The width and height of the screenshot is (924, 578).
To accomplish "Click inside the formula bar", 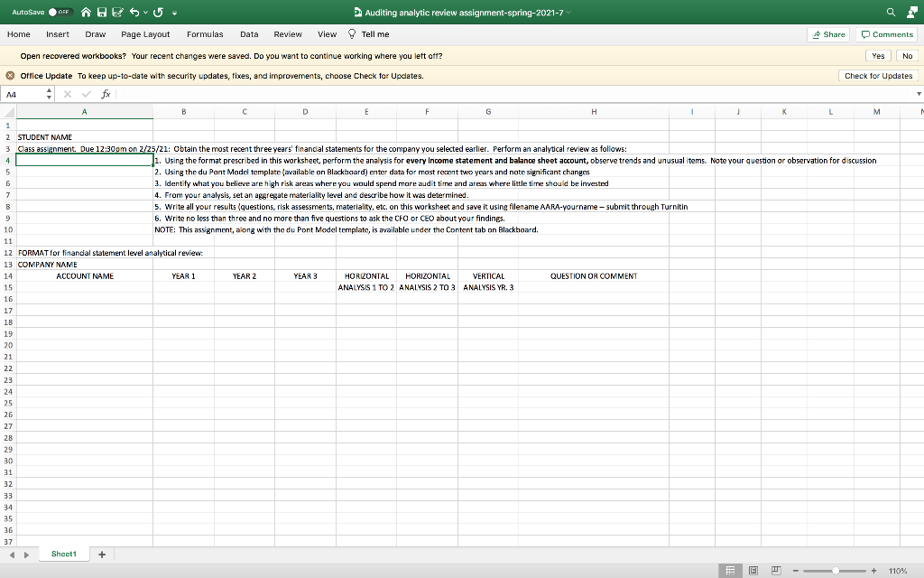I will 515,94.
